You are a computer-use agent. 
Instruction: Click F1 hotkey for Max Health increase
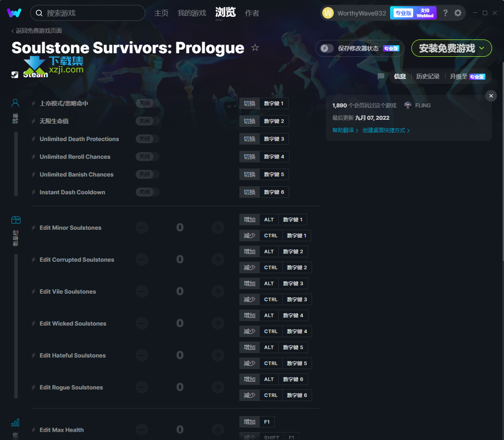267,422
